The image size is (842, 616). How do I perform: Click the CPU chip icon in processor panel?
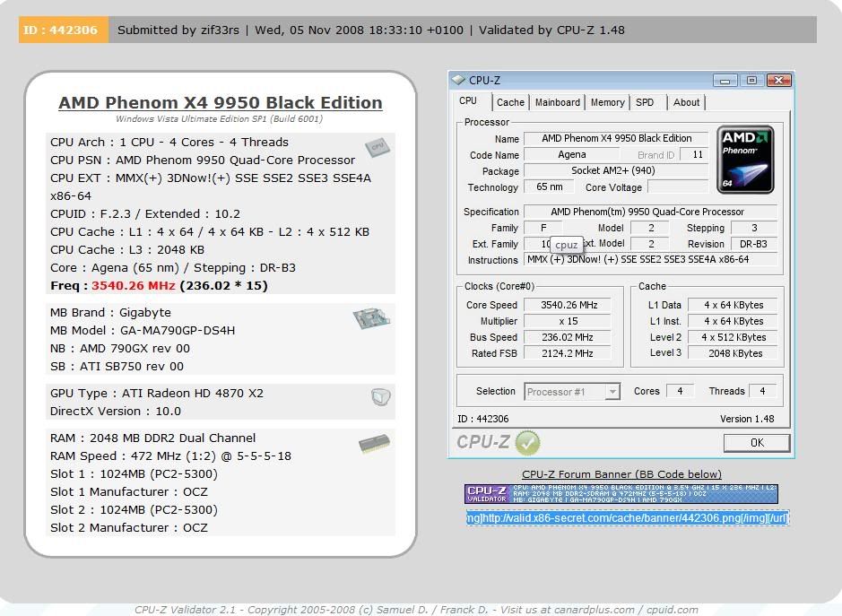[378, 147]
